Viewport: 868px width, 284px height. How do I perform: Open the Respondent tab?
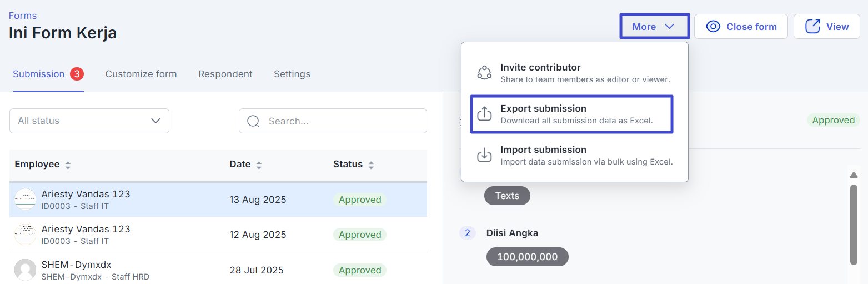click(225, 74)
